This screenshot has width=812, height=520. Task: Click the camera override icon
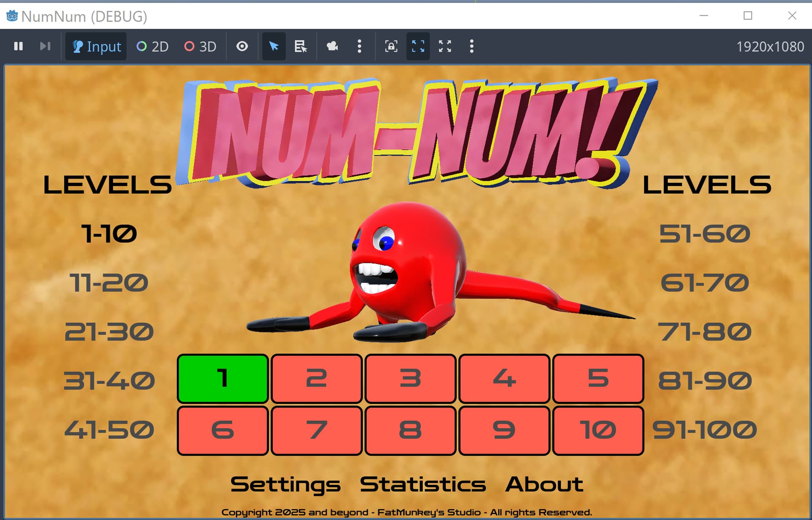332,46
